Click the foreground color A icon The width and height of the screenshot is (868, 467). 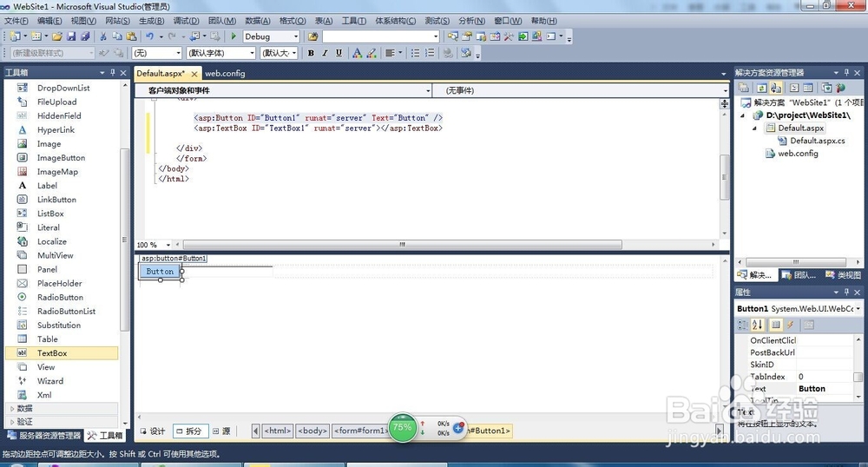[x=357, y=53]
